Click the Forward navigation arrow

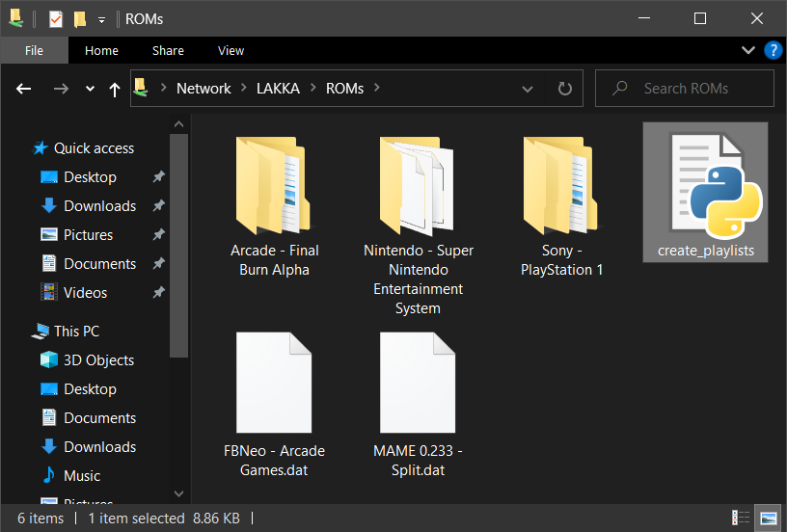61,89
